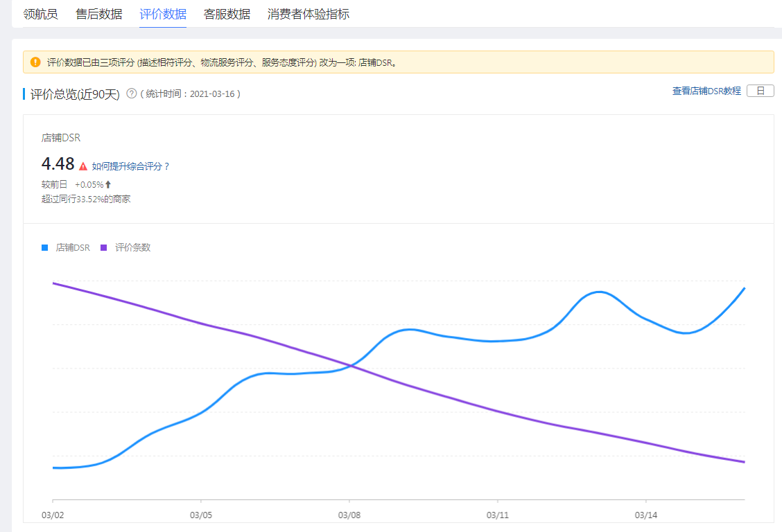Select the 评价数据 tab
Image resolution: width=782 pixels, height=532 pixels.
coord(162,14)
